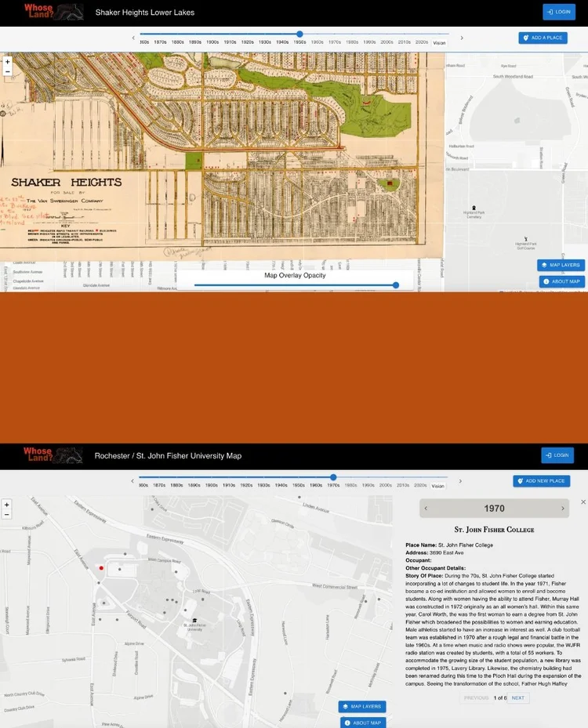This screenshot has width=588, height=728.
Task: Select 1910s on the Rochester timeline
Action: click(228, 485)
